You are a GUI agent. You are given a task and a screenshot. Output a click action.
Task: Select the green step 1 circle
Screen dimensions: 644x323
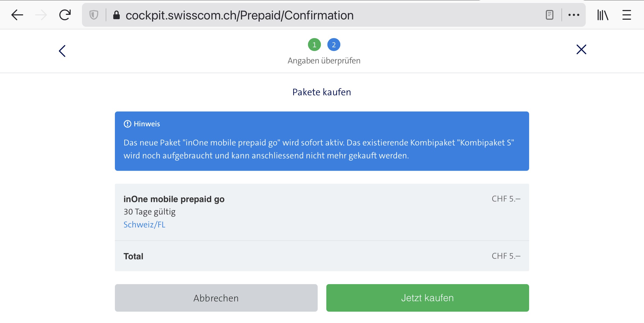click(314, 45)
